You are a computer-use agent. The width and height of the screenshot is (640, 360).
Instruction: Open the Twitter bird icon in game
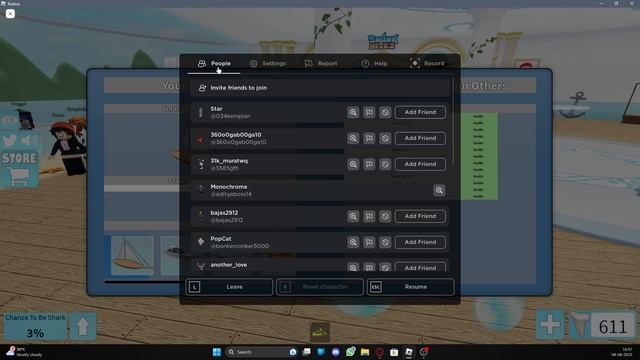[x=9, y=140]
